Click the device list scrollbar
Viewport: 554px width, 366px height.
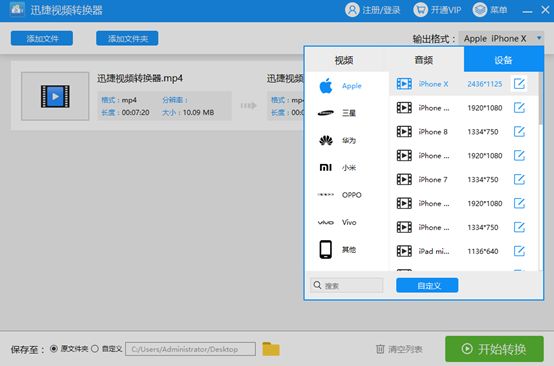click(x=541, y=99)
